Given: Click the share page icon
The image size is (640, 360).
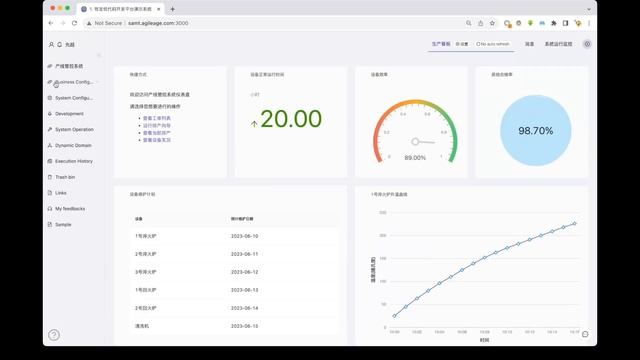Looking at the screenshot, I should click(480, 23).
